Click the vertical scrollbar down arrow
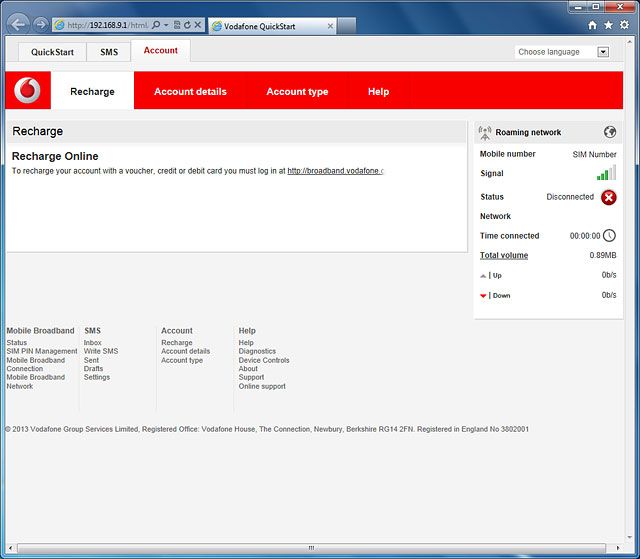This screenshot has width=640, height=559. pos(630,538)
